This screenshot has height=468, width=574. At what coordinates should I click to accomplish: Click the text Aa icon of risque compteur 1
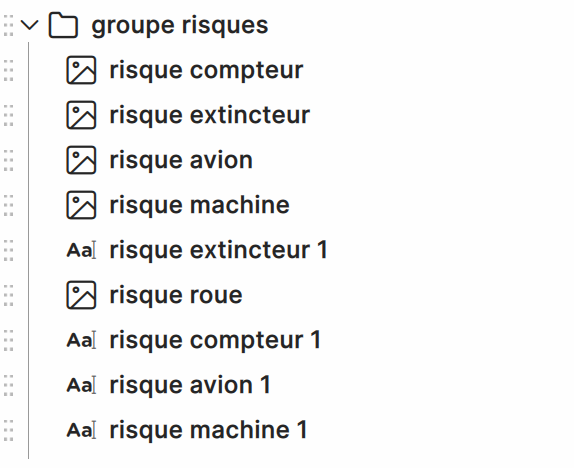[81, 340]
